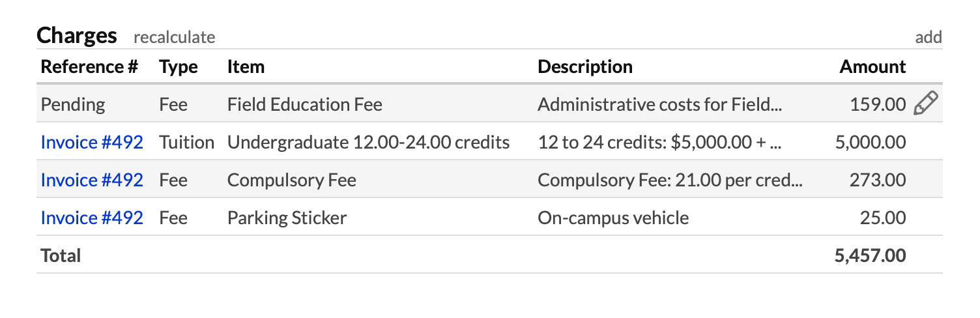Open Invoice #492 link in the Tuition row
The width and height of the screenshot is (980, 318).
[x=92, y=142]
